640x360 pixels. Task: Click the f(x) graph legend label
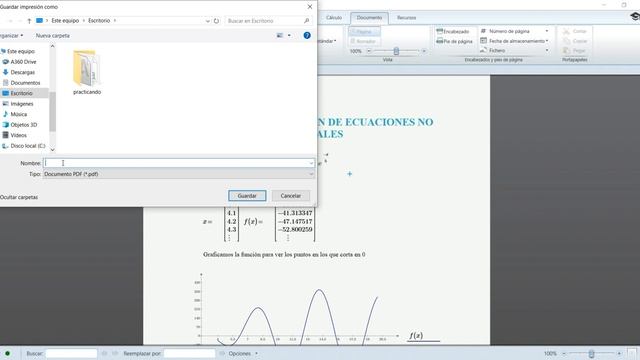pyautogui.click(x=416, y=336)
